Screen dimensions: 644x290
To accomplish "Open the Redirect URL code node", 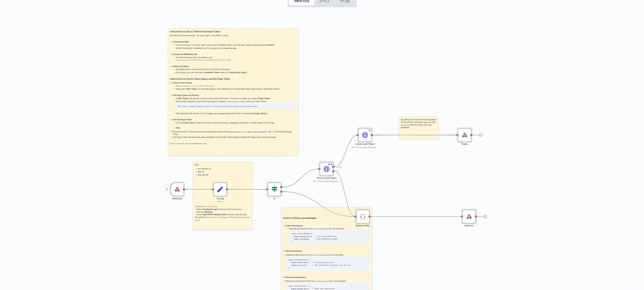I will tap(363, 217).
